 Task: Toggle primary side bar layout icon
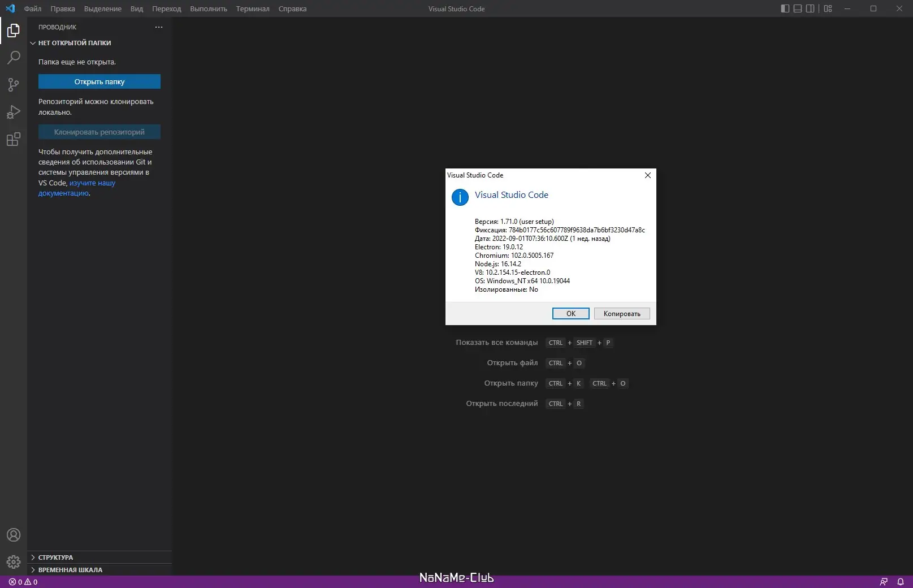pos(785,8)
